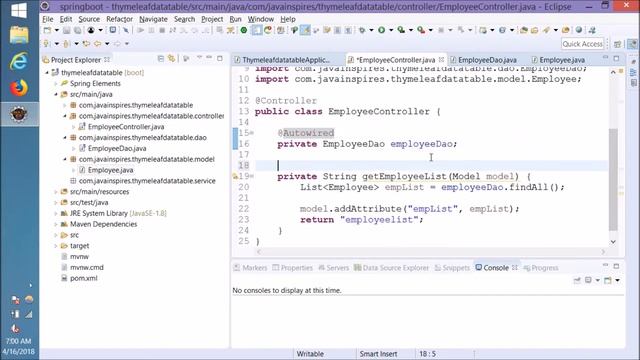Screen dimensions: 640x360
Task: Click Pin Console icon in Console view
Action: 577,280
